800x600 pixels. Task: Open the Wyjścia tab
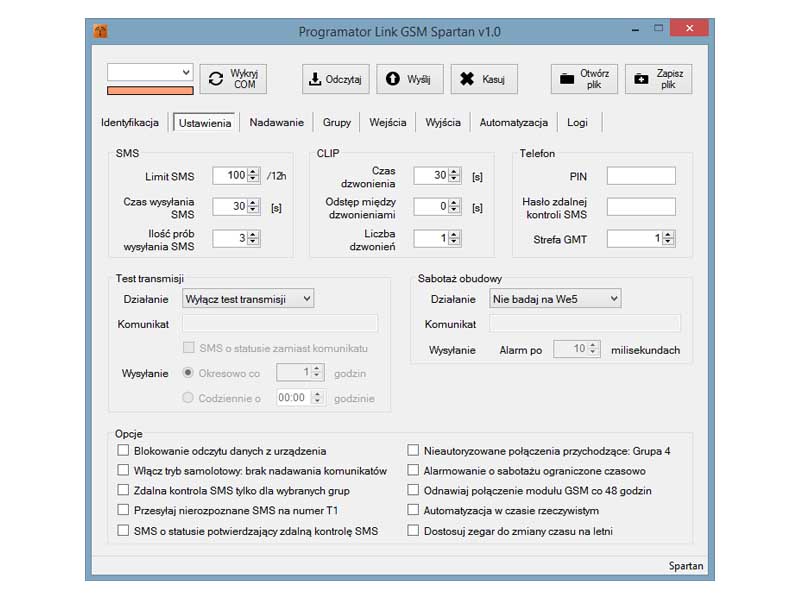point(443,122)
